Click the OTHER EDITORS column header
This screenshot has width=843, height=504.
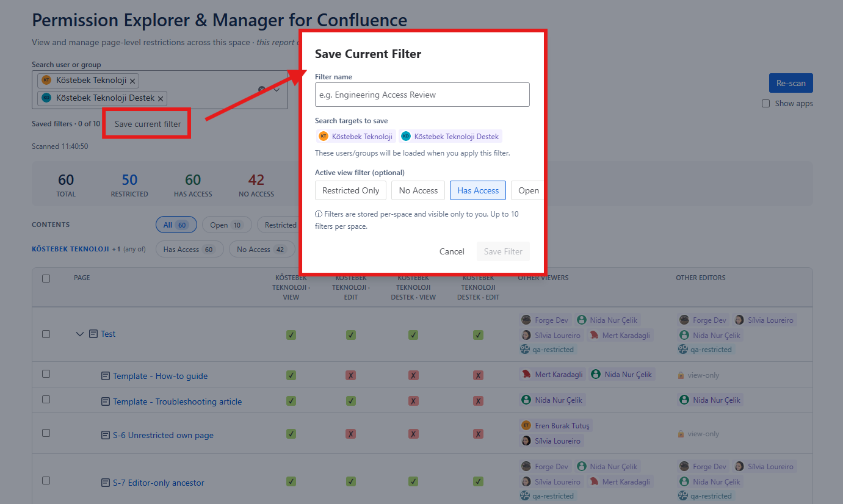coord(701,278)
